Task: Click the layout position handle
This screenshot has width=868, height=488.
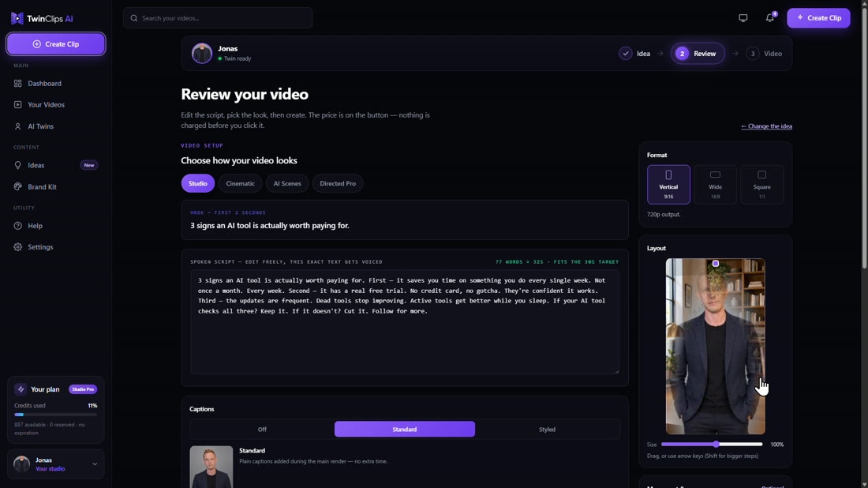Action: pyautogui.click(x=716, y=264)
